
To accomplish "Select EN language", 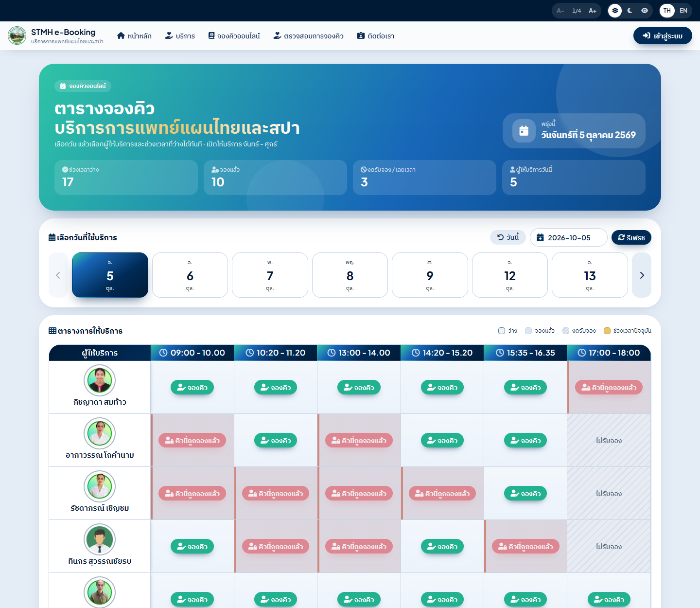I will pos(683,11).
